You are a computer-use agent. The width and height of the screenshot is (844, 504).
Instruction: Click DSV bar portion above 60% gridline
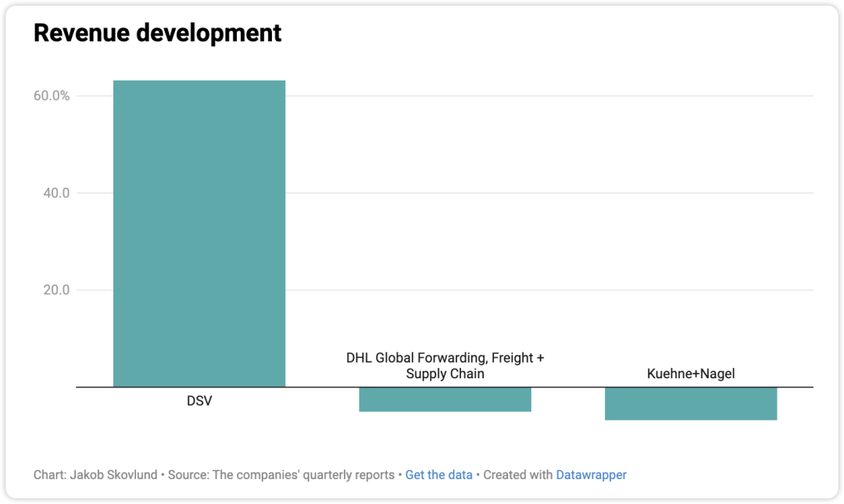(199, 88)
